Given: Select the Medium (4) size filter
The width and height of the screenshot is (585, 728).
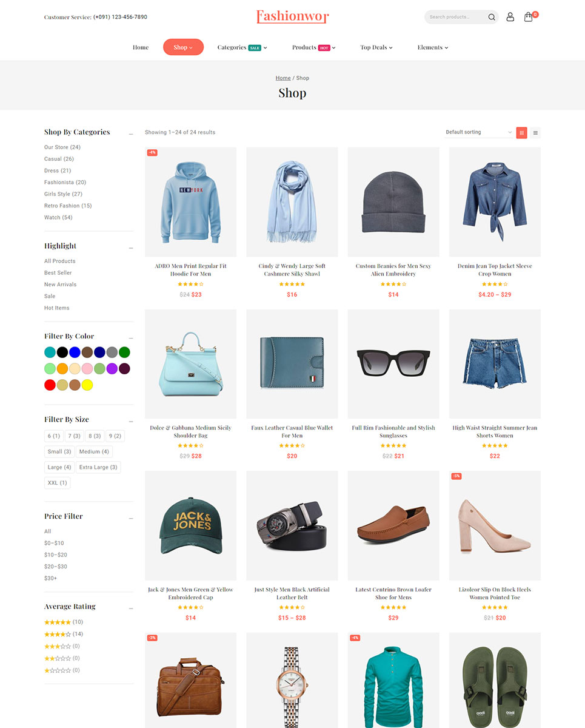Looking at the screenshot, I should click(x=94, y=451).
